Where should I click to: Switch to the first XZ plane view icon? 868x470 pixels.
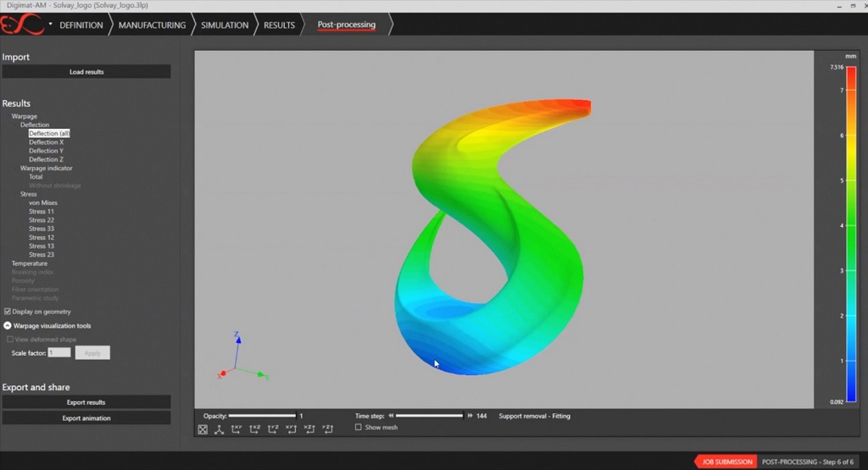pyautogui.click(x=254, y=429)
